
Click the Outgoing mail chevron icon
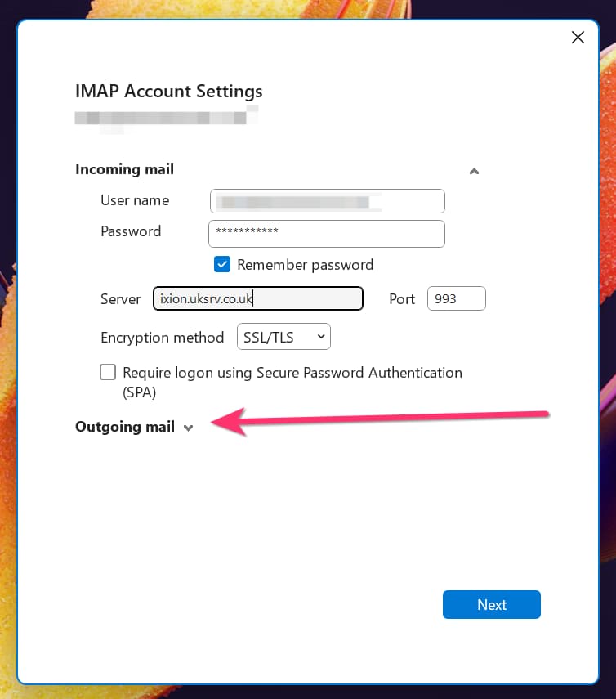pos(189,428)
